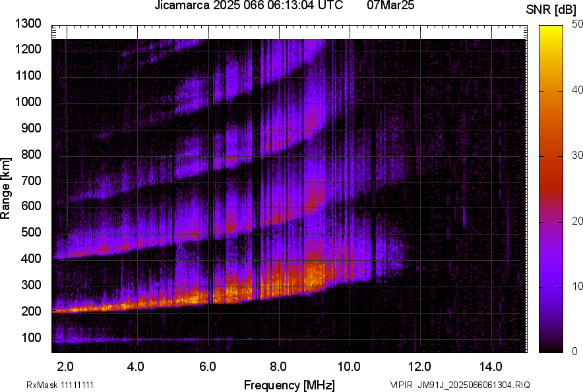Click the VIPIR JM91J filename label
Viewport: 583px width, 392px height.
(459, 385)
